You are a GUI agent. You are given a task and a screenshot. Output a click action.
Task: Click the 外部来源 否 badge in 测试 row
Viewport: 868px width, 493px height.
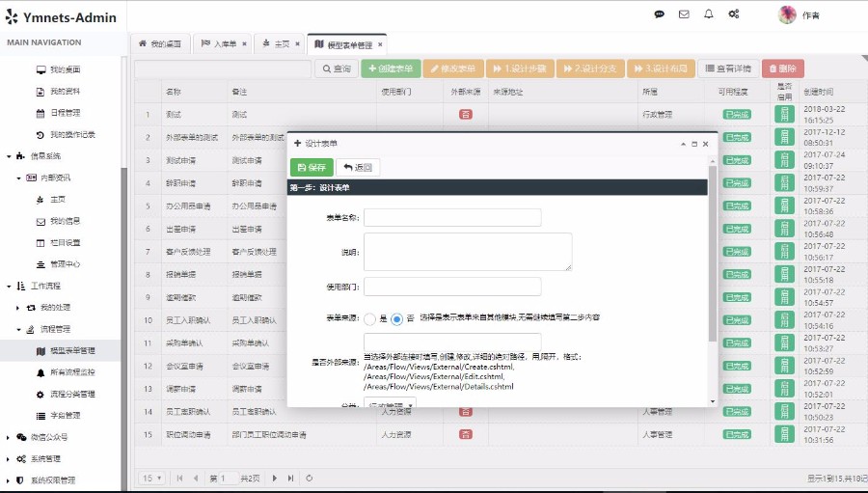tap(466, 114)
